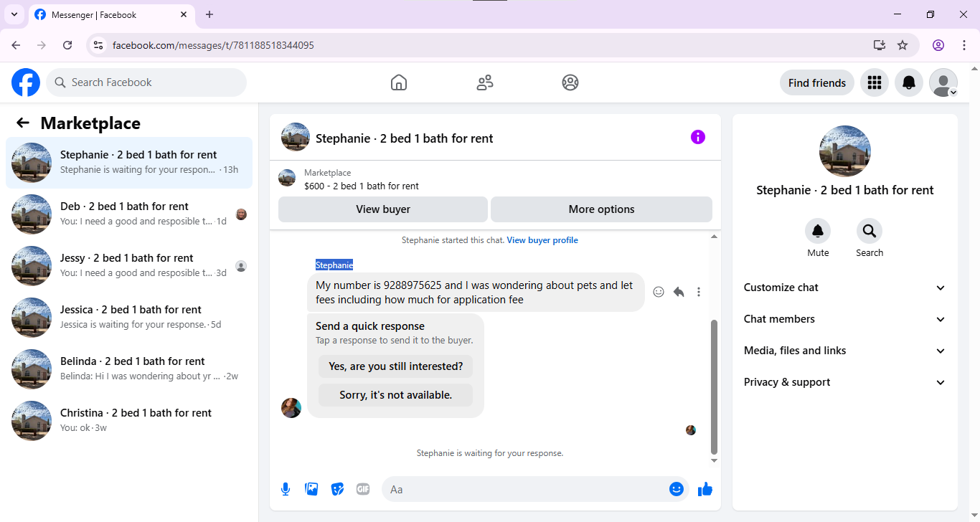Choose a GIF icon
Viewport: 980px width, 522px height.
click(x=363, y=489)
